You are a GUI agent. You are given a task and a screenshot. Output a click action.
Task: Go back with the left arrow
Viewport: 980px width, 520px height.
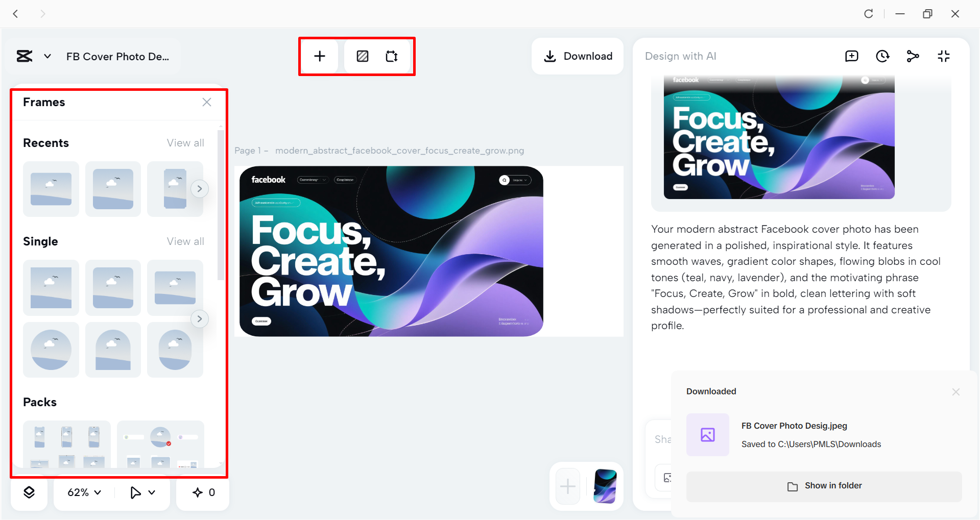pyautogui.click(x=15, y=14)
